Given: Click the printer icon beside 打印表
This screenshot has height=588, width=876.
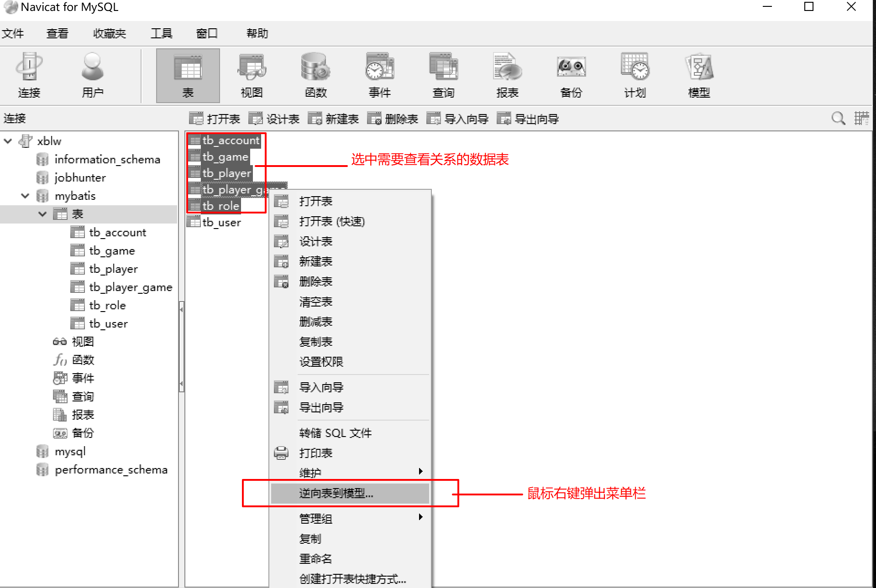Looking at the screenshot, I should pos(281,453).
